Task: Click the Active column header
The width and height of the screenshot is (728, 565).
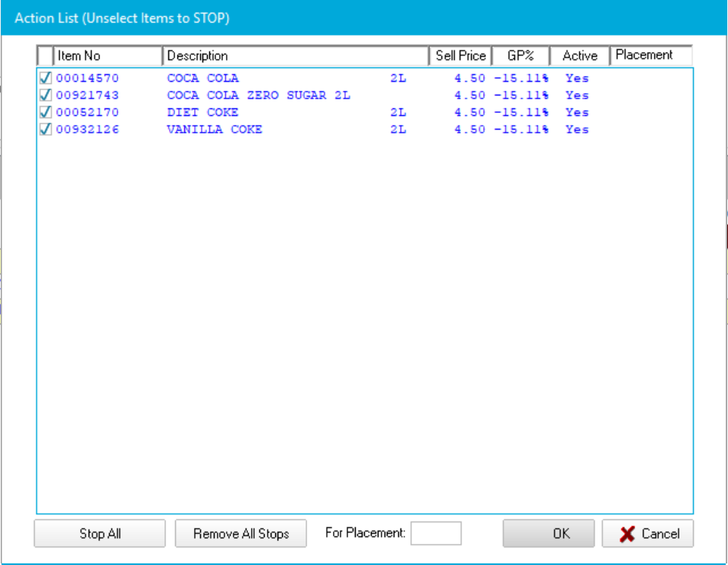Action: [579, 55]
